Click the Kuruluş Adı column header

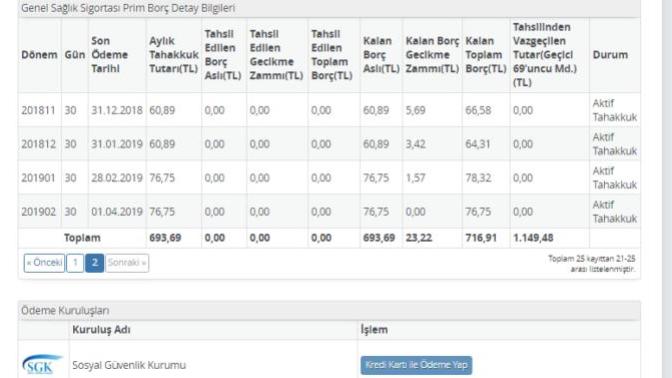click(x=101, y=330)
